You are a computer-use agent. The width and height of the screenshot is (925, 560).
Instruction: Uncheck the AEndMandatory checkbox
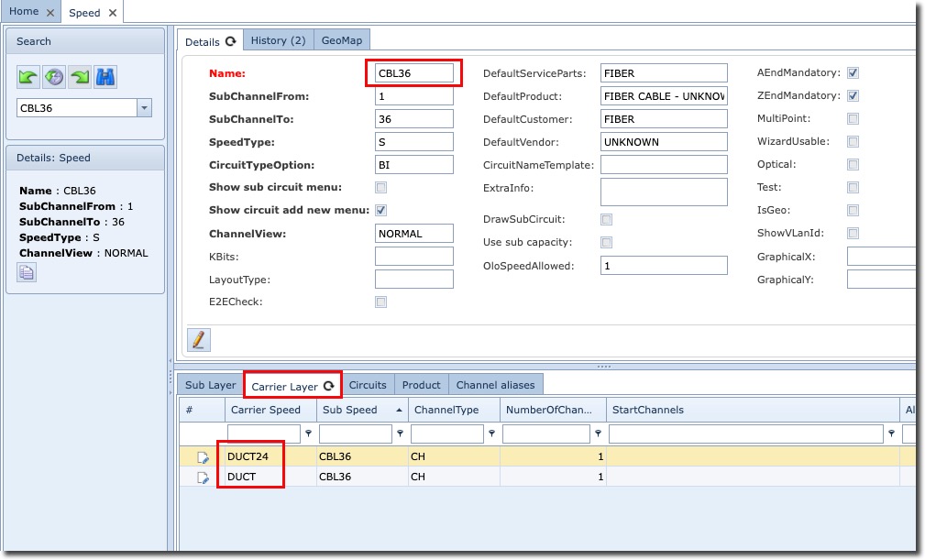[x=853, y=72]
